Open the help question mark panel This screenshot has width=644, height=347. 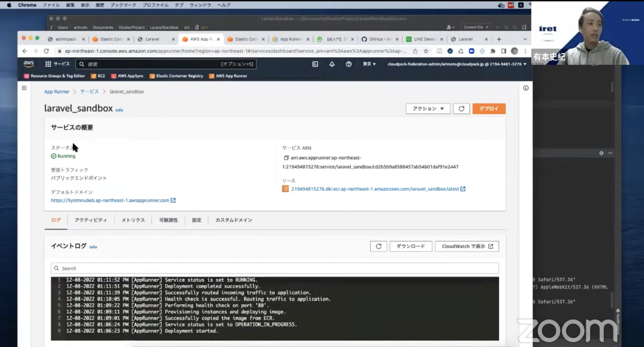(x=349, y=64)
